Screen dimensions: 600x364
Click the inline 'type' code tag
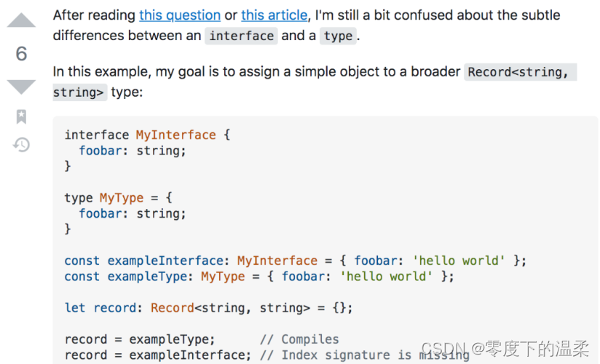[338, 36]
